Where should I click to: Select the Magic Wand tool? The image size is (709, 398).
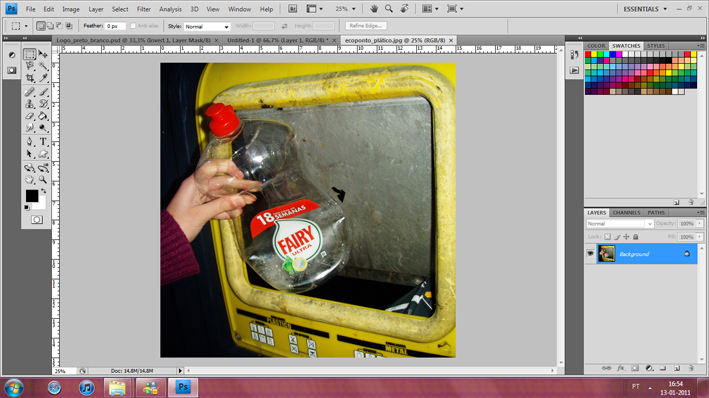tap(43, 66)
